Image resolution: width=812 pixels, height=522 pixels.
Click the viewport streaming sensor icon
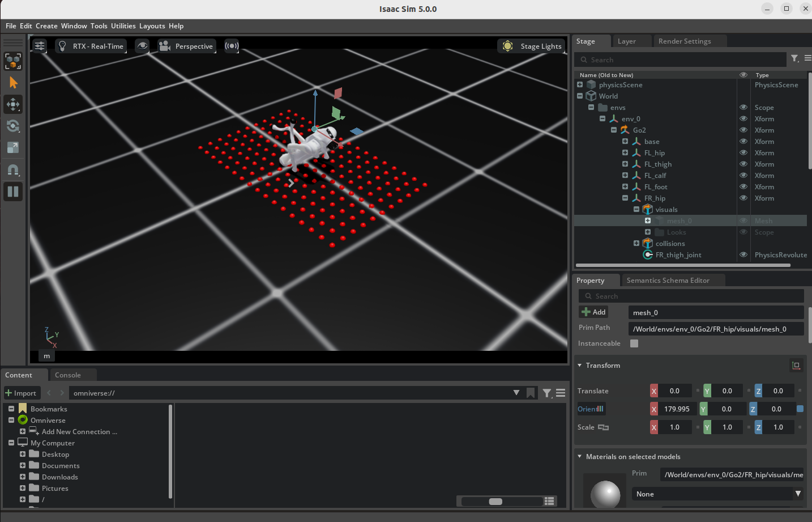tap(232, 46)
